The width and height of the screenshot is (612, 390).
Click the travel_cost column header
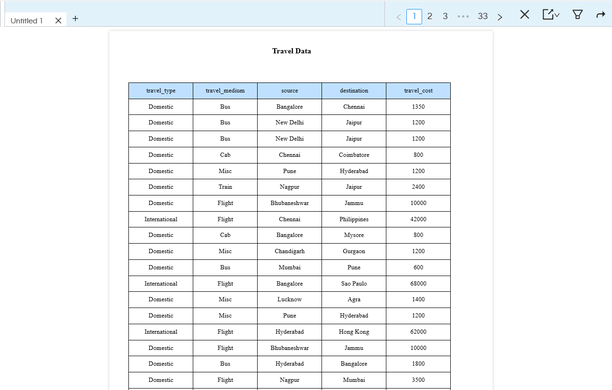(418, 91)
